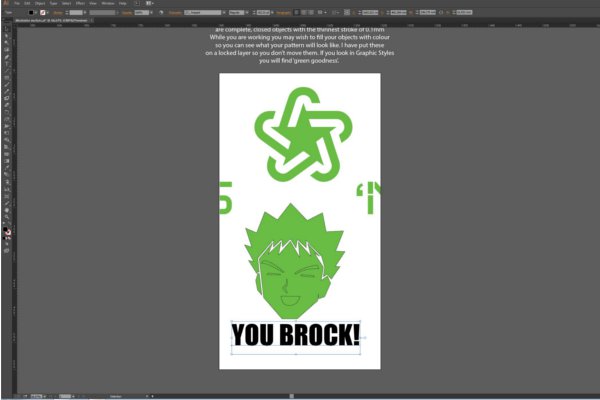This screenshot has width=600, height=400.
Task: Open the font family dropdown
Action: 204,13
